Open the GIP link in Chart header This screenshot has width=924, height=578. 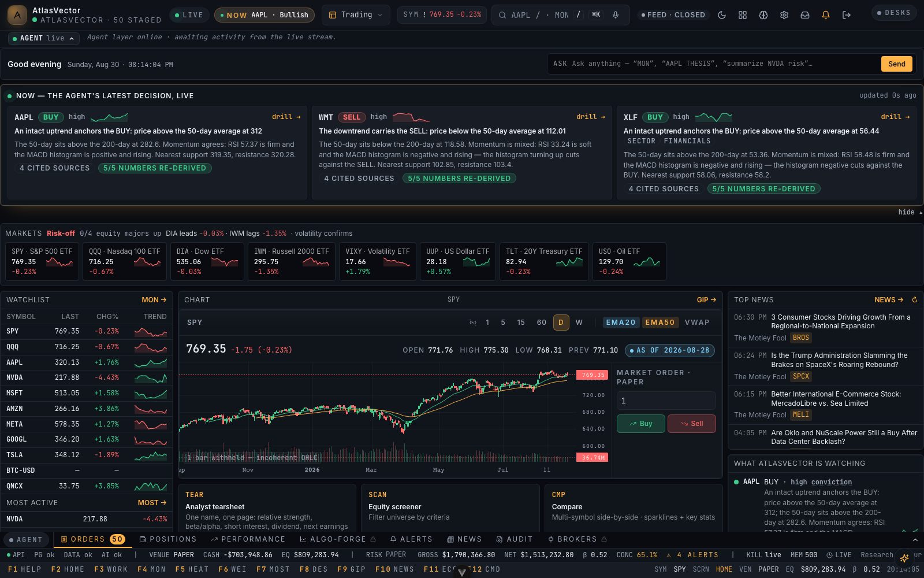pos(706,300)
